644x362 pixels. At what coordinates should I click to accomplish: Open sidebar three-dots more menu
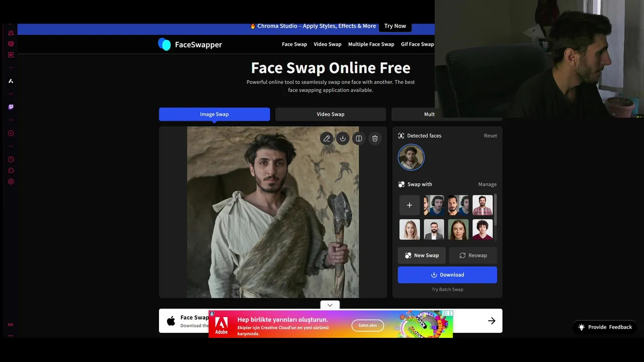pyautogui.click(x=11, y=335)
